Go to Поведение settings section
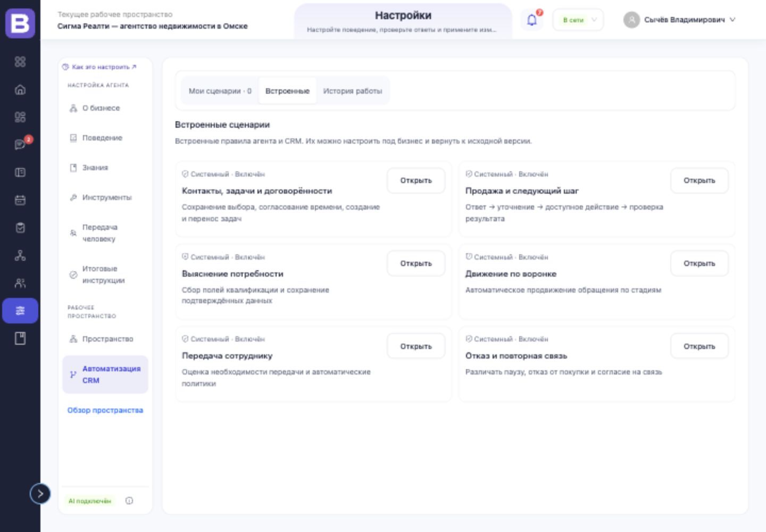This screenshot has height=532, width=766. (x=105, y=138)
